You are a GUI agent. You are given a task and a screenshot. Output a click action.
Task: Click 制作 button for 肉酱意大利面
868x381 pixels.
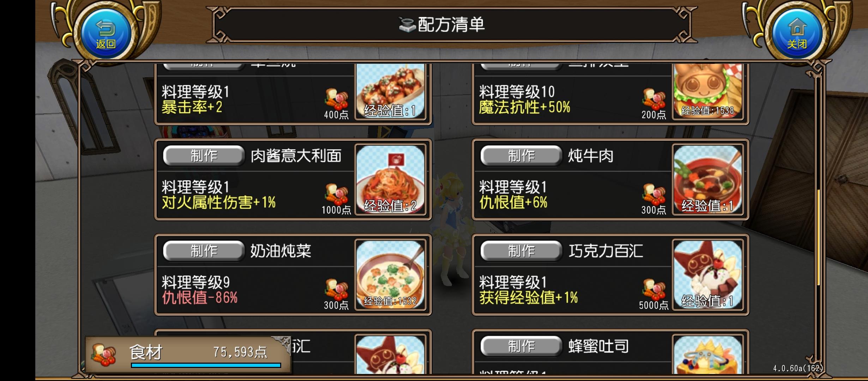coord(204,156)
